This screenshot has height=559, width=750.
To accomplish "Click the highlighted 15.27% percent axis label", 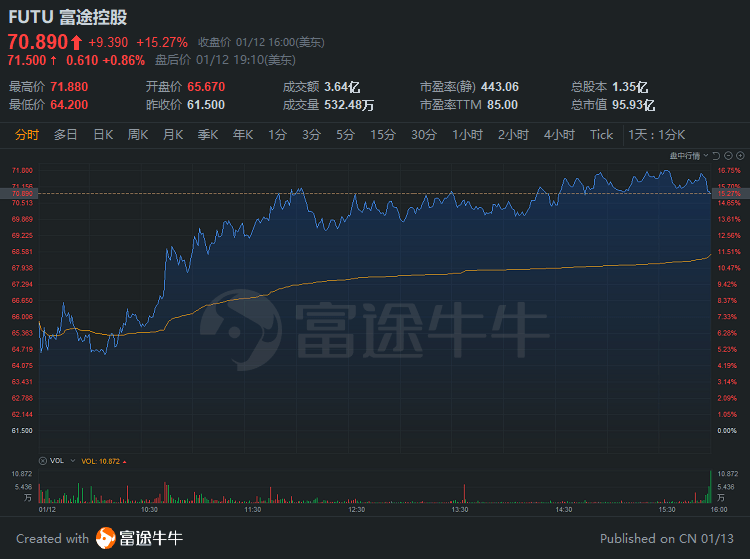I will point(730,194).
